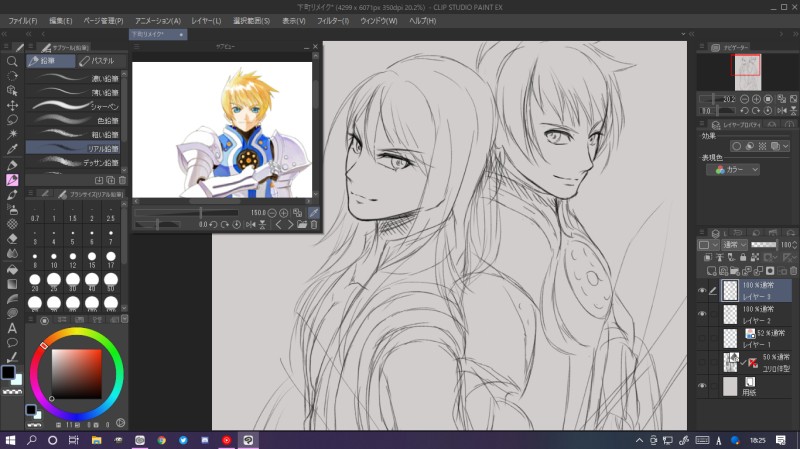Open 編集(E) menu

pyautogui.click(x=60, y=21)
